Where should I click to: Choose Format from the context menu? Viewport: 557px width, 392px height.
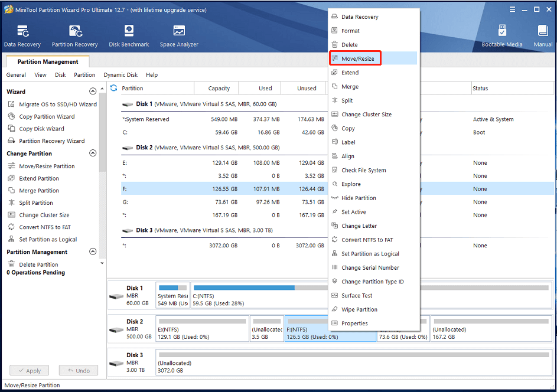tap(373, 31)
